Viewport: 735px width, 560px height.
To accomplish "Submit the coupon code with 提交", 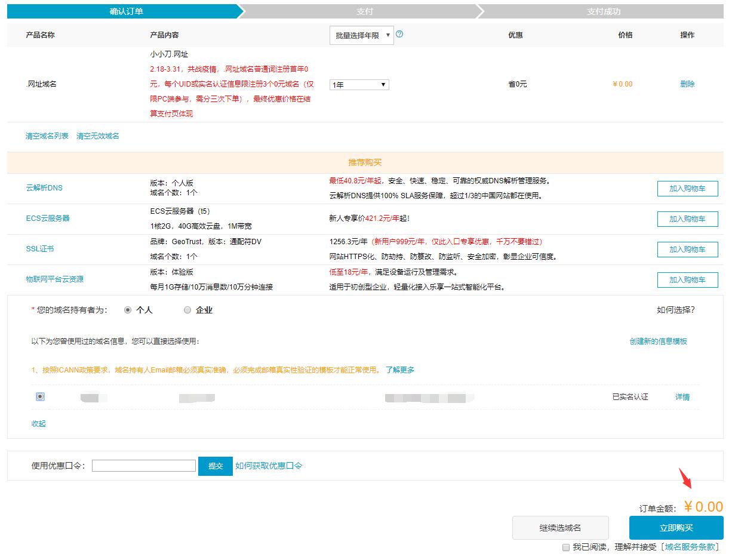I will (216, 466).
